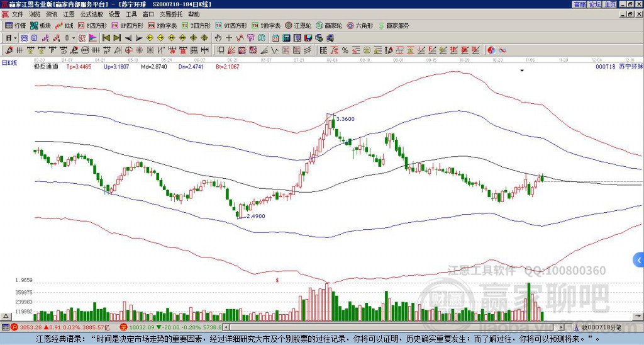644x345 pixels.
Task: Open the 江恩 menu
Action: [69, 14]
